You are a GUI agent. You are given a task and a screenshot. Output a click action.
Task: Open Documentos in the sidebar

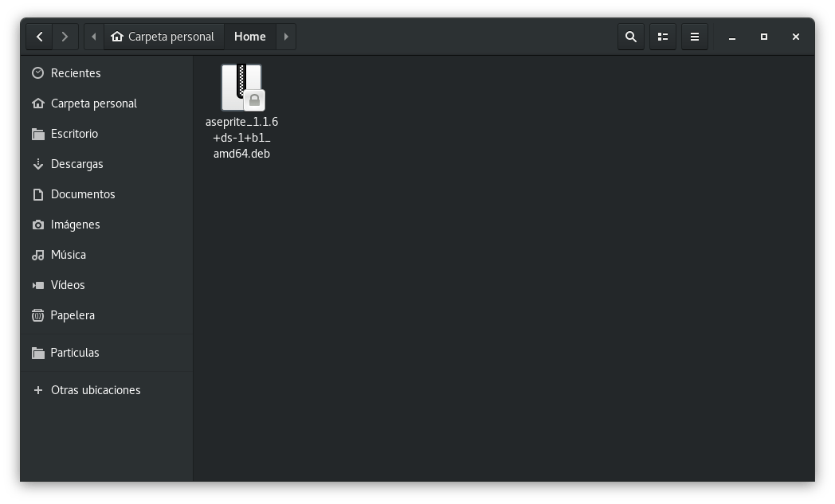(x=107, y=194)
